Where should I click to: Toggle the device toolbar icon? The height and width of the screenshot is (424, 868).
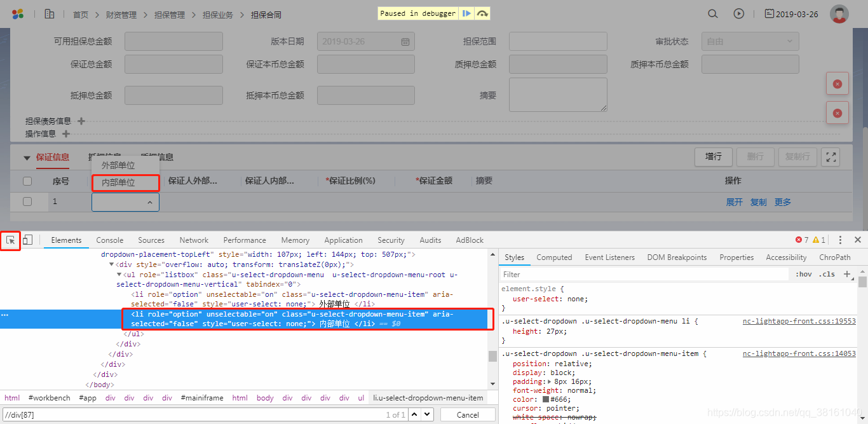(27, 240)
